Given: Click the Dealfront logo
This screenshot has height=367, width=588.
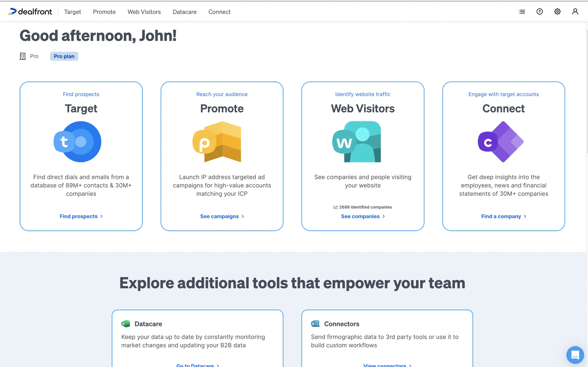Looking at the screenshot, I should point(30,12).
